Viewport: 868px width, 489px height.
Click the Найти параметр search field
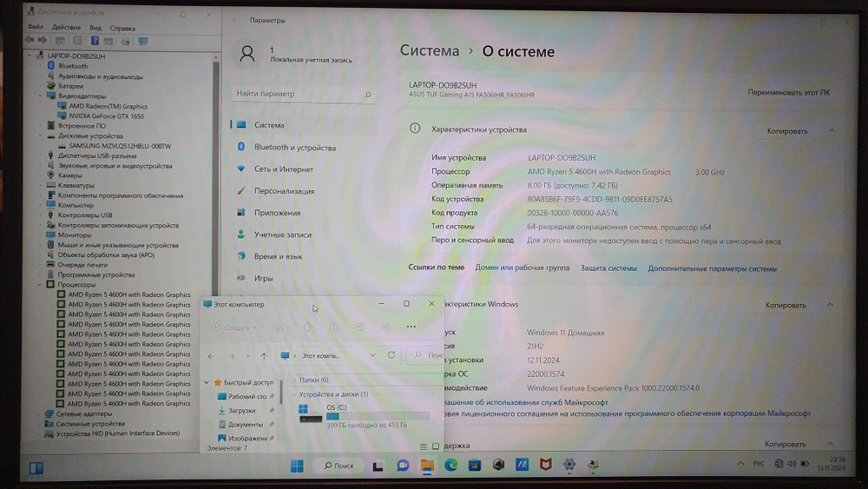tap(303, 94)
